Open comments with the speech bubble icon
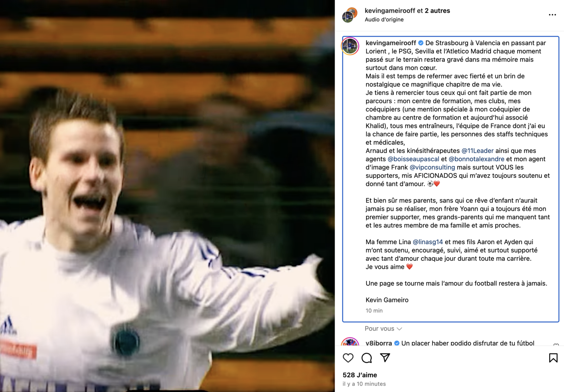 point(367,358)
